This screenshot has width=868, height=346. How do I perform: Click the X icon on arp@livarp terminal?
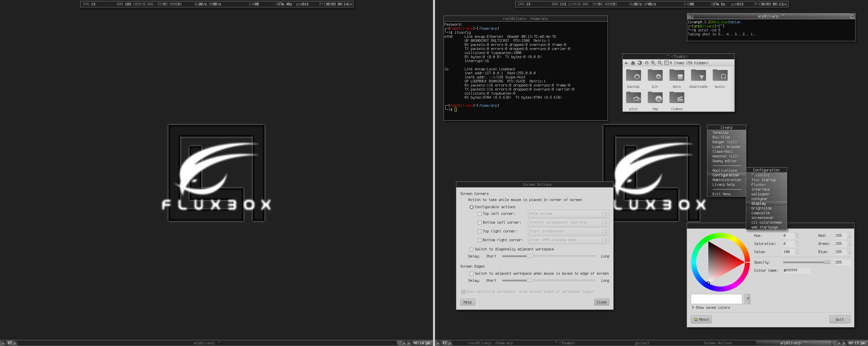pos(690,16)
